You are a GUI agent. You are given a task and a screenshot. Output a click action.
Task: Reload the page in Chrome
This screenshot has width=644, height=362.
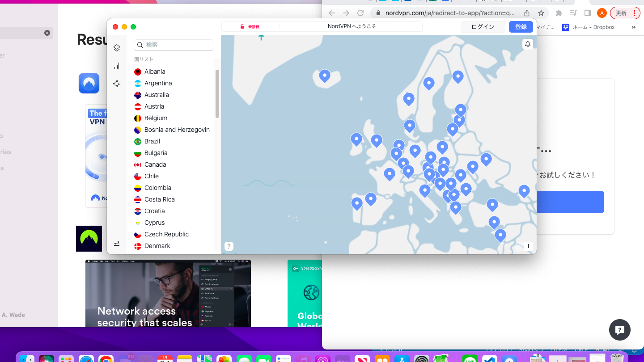tap(360, 13)
